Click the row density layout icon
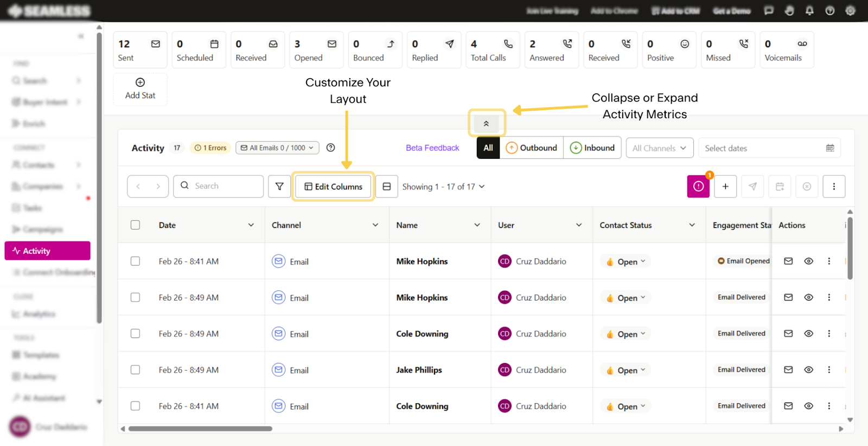This screenshot has width=868, height=446. pyautogui.click(x=387, y=186)
